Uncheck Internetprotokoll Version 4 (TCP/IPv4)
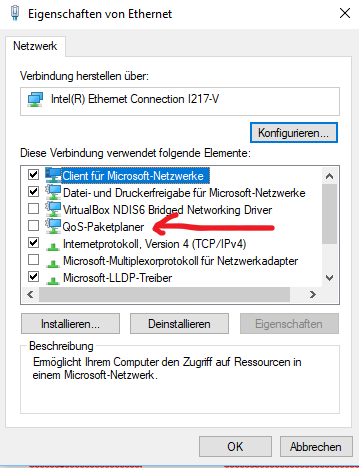This screenshot has height=470, width=362. coord(33,243)
